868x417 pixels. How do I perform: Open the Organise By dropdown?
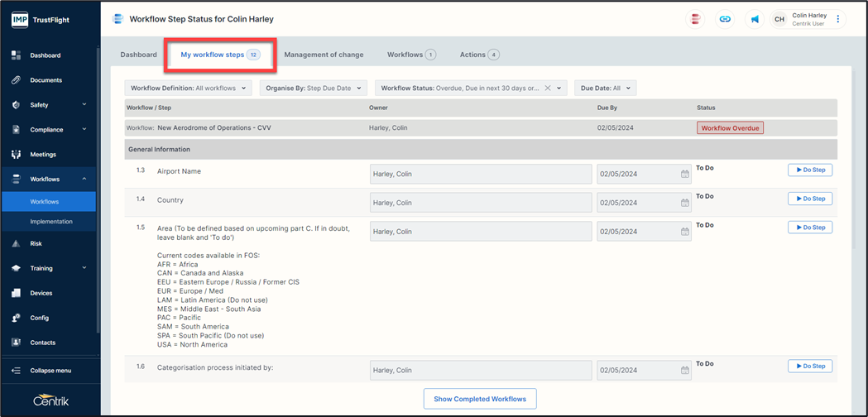pyautogui.click(x=314, y=88)
